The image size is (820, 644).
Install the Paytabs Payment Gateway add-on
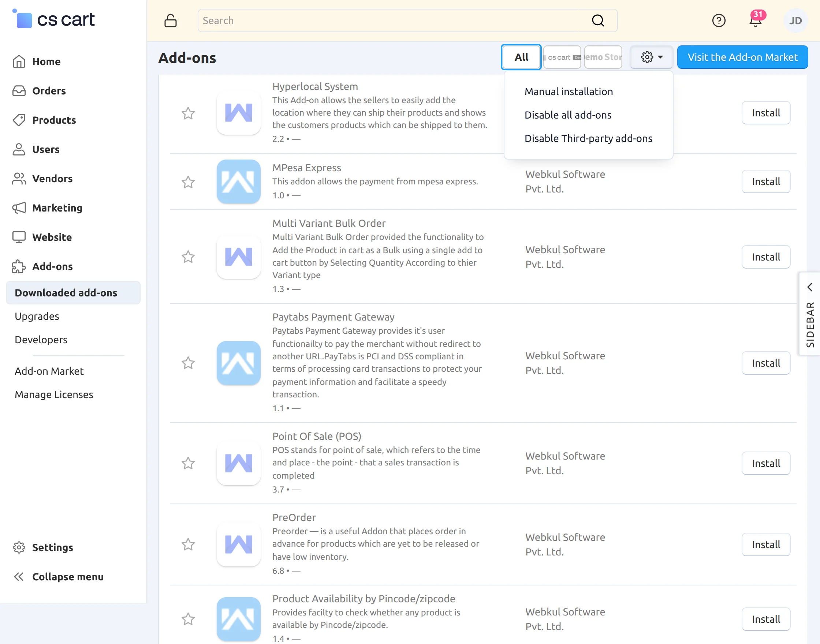point(766,363)
